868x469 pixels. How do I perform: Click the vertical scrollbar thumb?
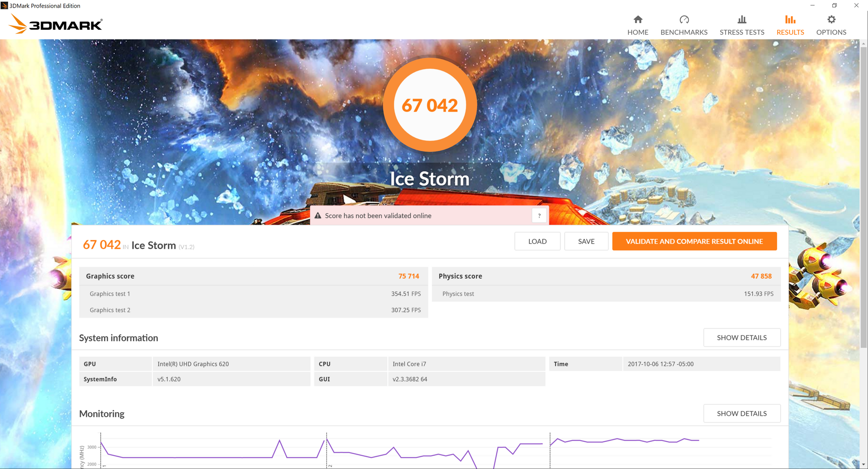tap(863, 194)
